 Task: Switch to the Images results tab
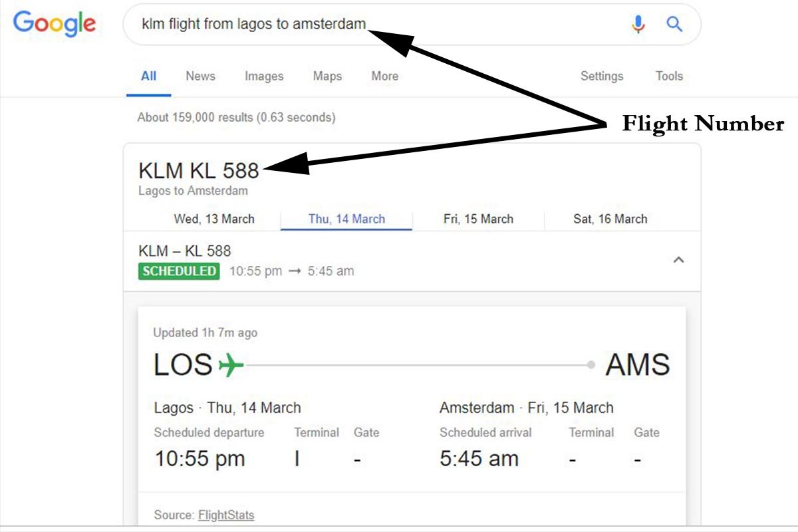pos(264,76)
